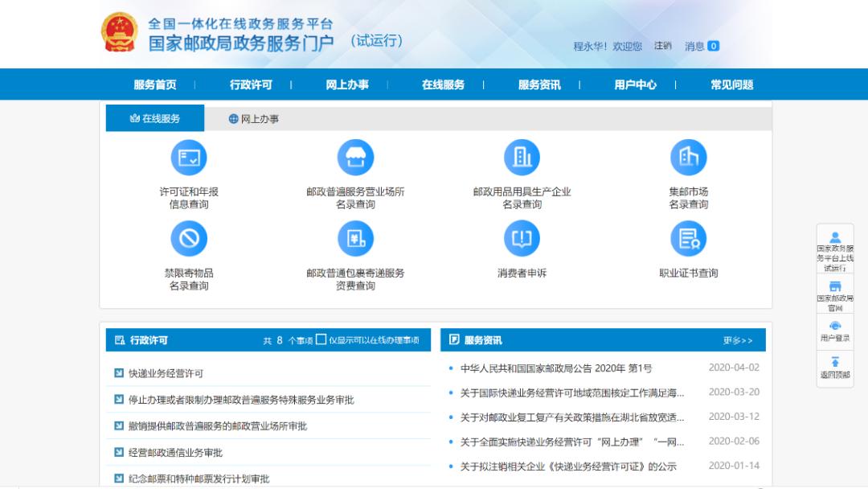The image size is (868, 489).
Task: Click the 职业证书查询 certificate icon
Action: [688, 239]
